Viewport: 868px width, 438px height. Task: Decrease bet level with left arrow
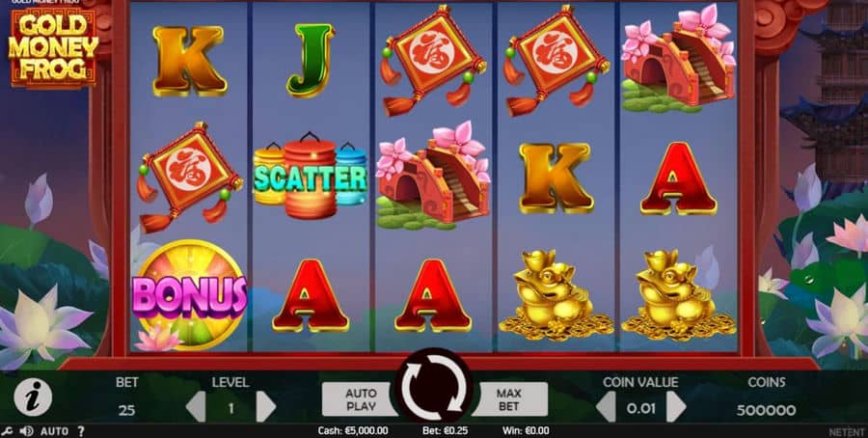pyautogui.click(x=196, y=407)
